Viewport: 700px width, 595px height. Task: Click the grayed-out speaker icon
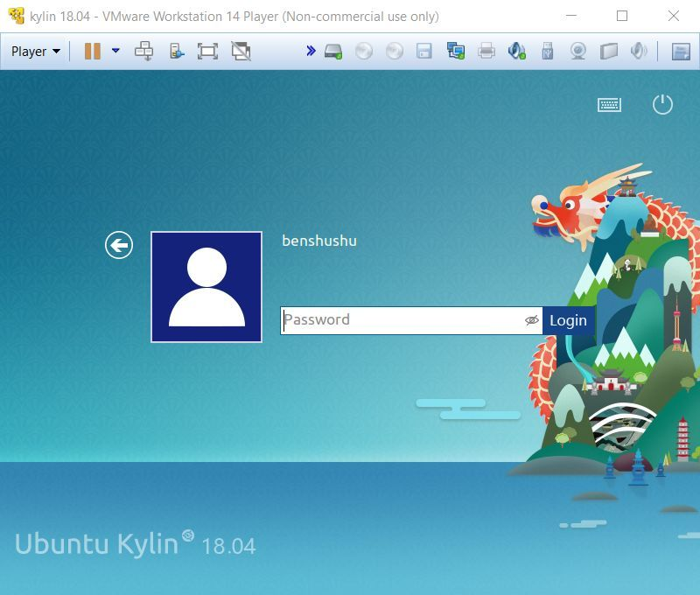(639, 51)
